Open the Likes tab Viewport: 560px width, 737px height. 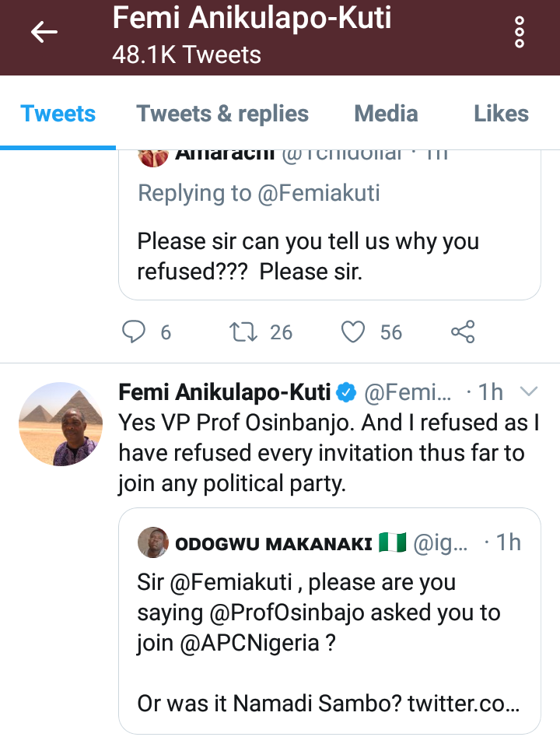tap(501, 114)
